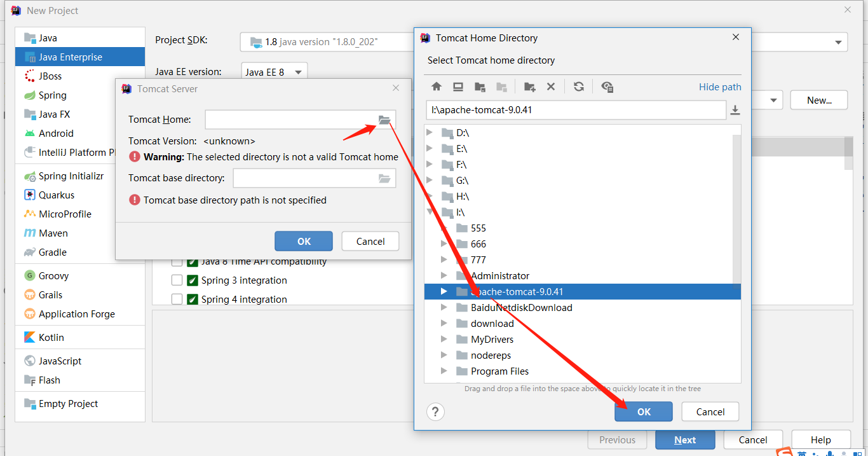Choose Spring Initializr generator
Viewport: 868px width, 456px height.
(80, 176)
